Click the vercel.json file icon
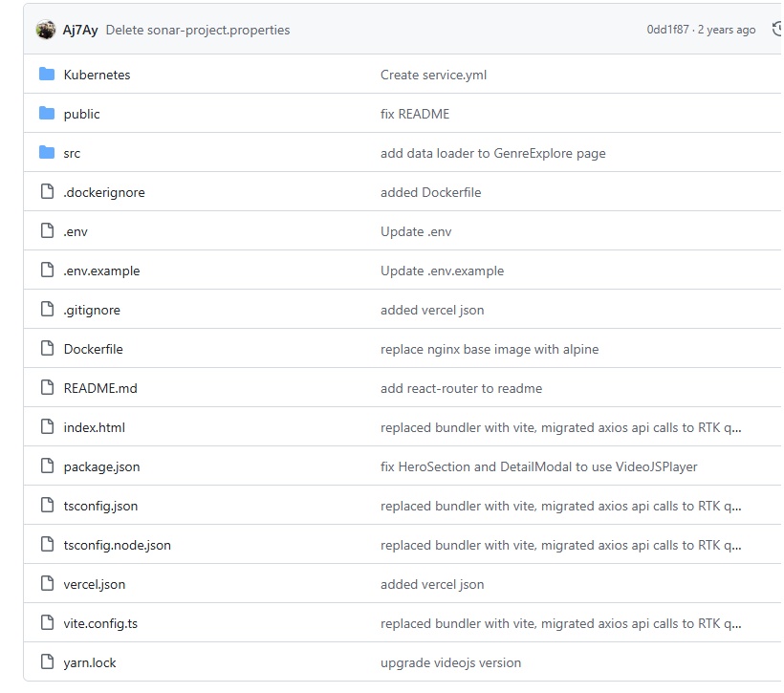The image size is (784, 693). point(47,584)
